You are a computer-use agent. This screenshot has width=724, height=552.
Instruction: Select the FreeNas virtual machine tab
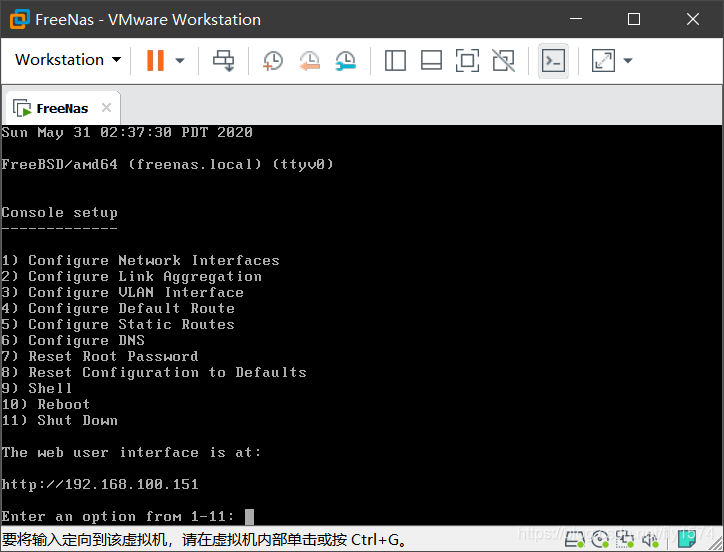(x=62, y=109)
